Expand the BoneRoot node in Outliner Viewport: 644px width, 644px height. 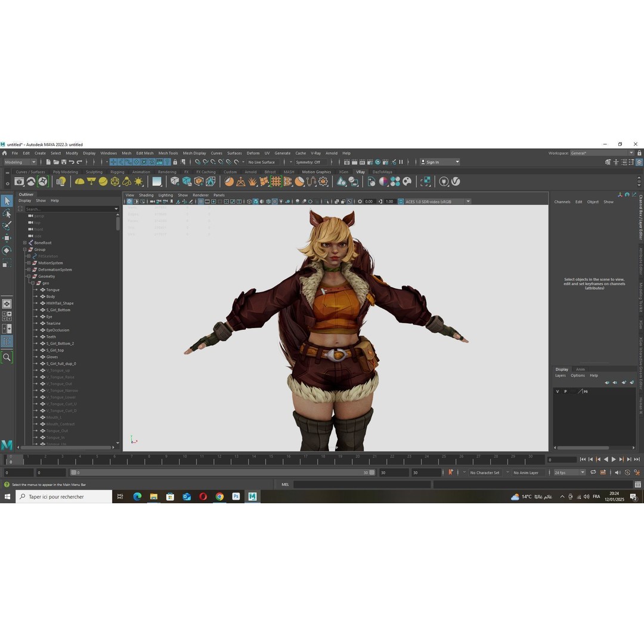[x=24, y=243]
